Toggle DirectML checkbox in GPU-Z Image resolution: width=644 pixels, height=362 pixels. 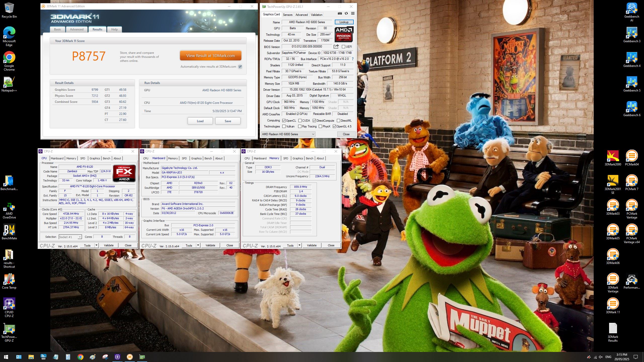pos(338,121)
